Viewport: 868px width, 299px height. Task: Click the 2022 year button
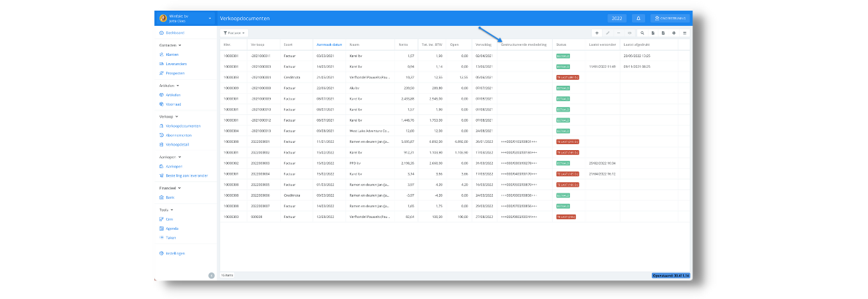click(617, 19)
